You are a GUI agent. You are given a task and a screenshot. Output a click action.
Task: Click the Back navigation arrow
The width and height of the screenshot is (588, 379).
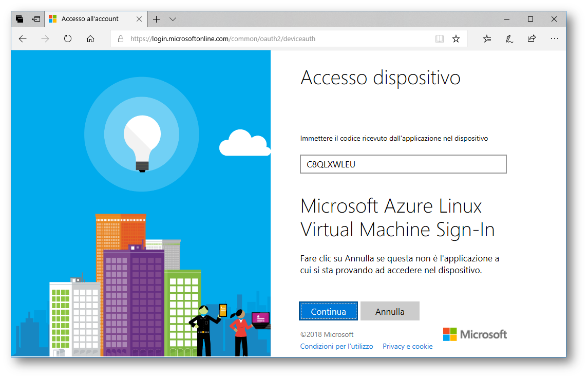[x=23, y=39]
